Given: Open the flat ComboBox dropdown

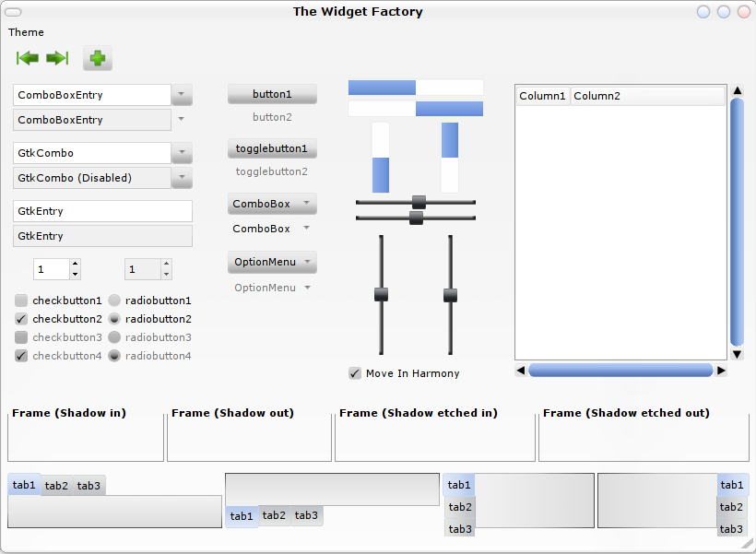Looking at the screenshot, I should [x=272, y=229].
